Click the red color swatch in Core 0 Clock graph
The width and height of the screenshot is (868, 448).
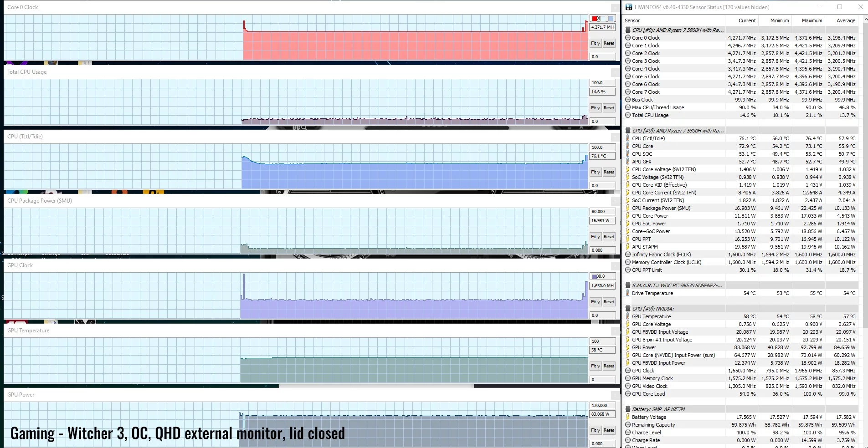(x=595, y=19)
